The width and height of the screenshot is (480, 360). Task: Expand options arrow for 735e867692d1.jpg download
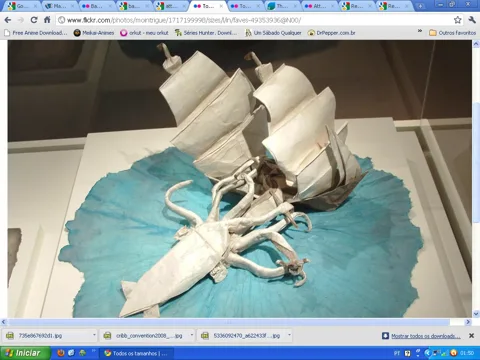(x=94, y=334)
